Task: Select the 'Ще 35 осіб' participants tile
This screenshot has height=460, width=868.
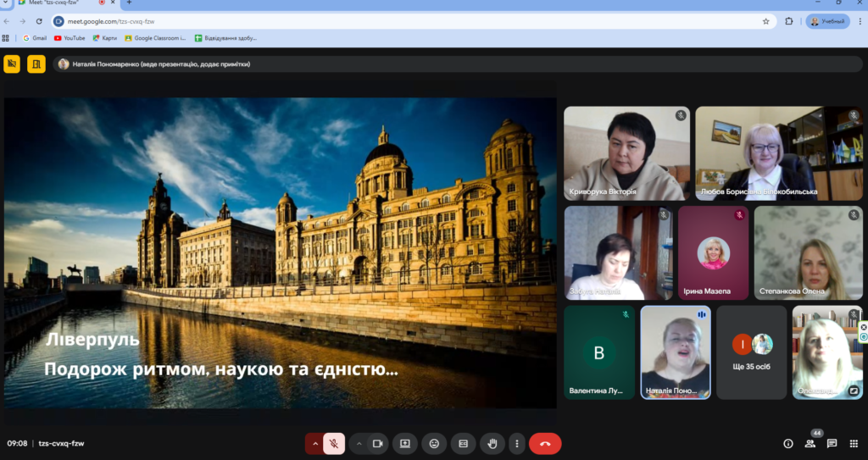Action: coord(752,352)
